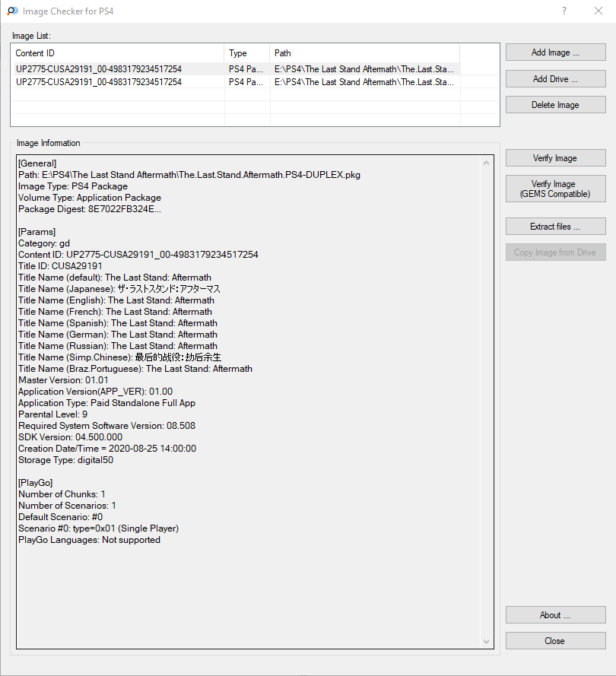Click SDK Version: 04.500.000 line
The width and height of the screenshot is (616, 676).
click(70, 437)
